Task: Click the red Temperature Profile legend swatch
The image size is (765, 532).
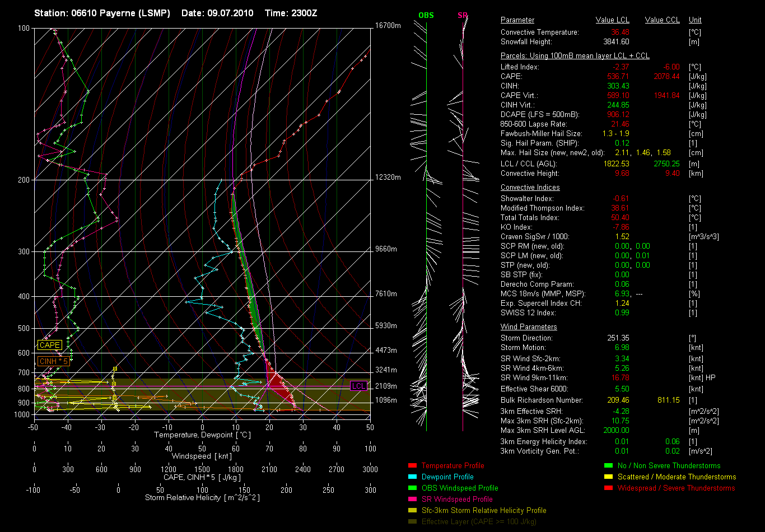Action: point(413,465)
